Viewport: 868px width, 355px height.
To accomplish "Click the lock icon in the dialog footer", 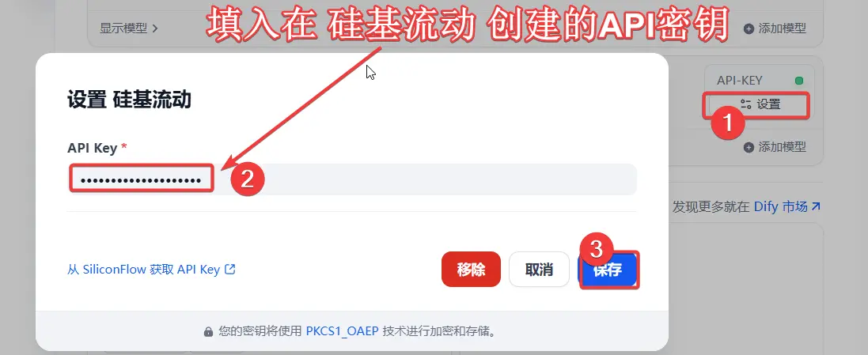I will coord(208,332).
